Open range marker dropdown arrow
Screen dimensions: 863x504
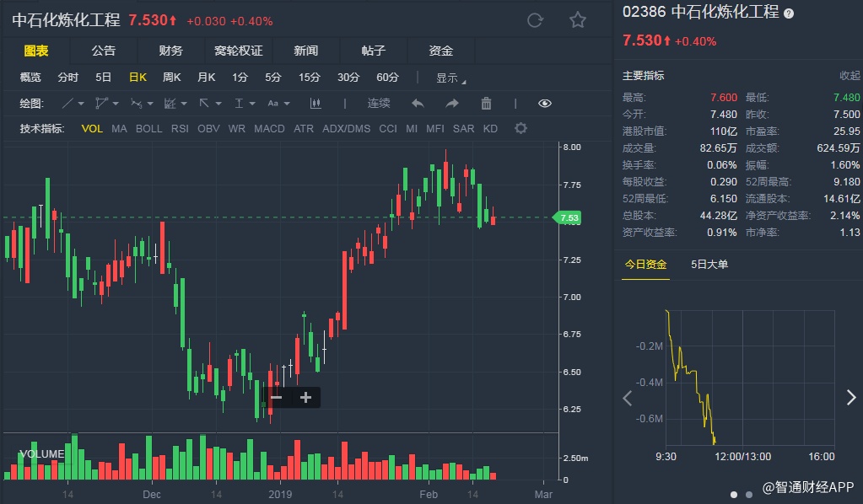pos(252,104)
